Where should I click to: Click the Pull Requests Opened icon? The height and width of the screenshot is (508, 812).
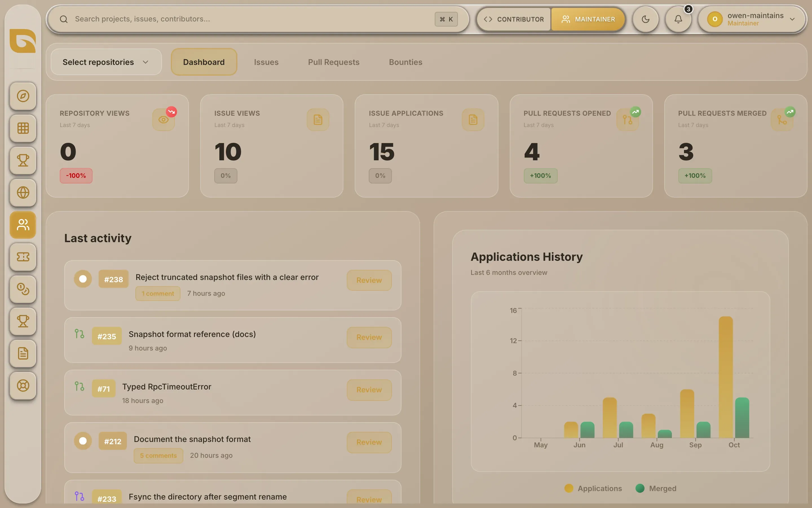tap(627, 120)
